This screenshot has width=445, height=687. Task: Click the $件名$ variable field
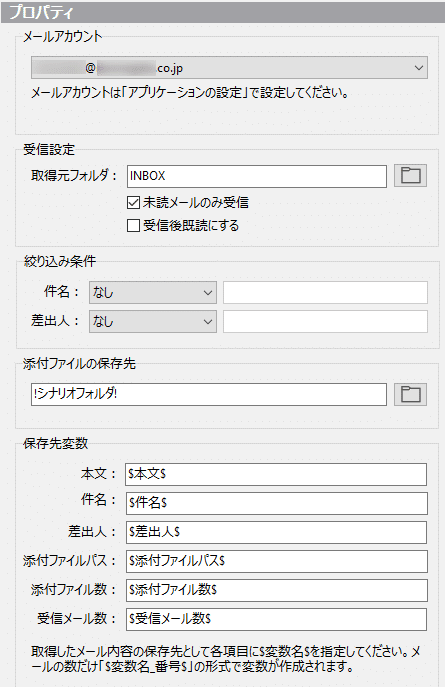pyautogui.click(x=276, y=503)
